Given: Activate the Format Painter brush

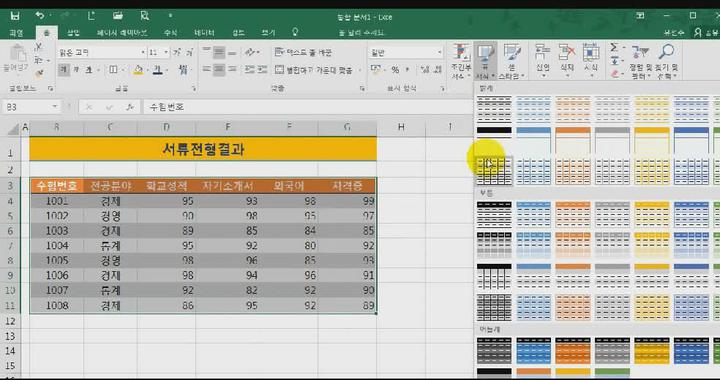Looking at the screenshot, I should coord(39,73).
